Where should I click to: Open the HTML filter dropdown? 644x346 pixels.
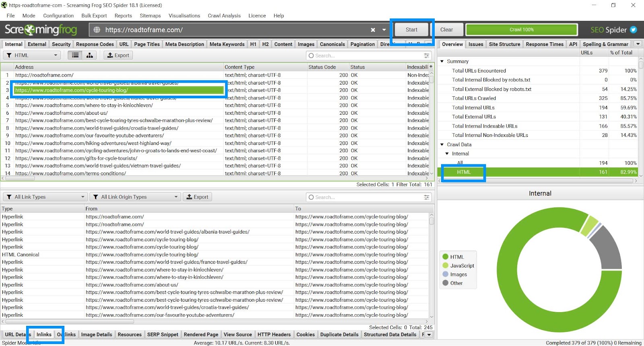32,55
